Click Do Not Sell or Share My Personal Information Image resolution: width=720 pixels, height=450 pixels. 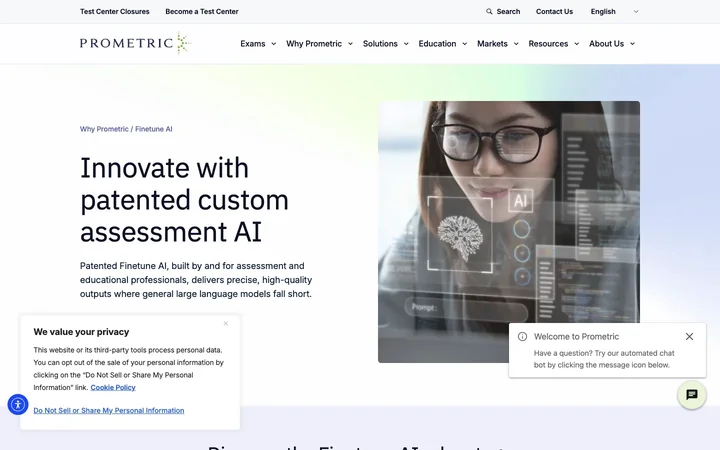point(109,411)
